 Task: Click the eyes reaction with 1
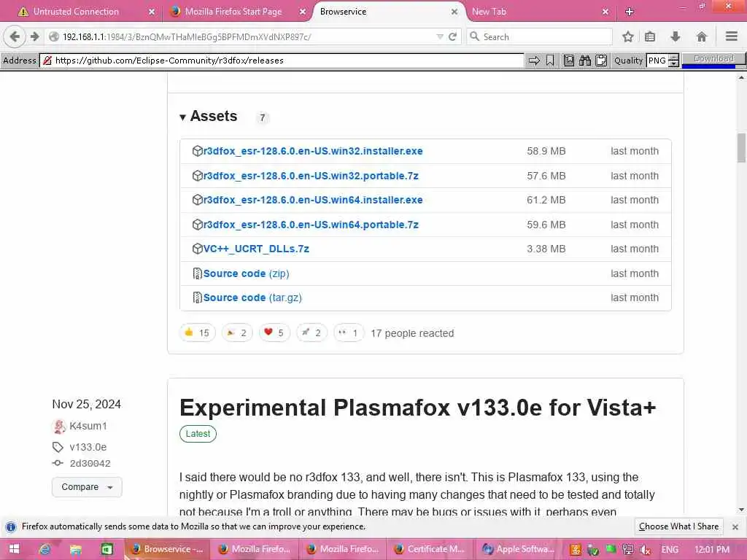348,332
